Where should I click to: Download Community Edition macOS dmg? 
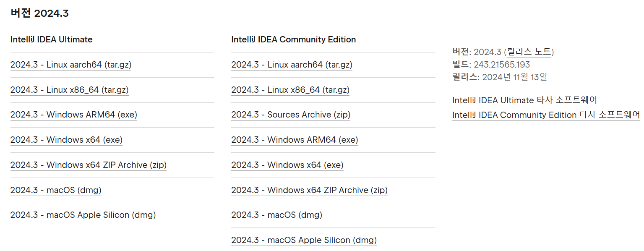276,215
